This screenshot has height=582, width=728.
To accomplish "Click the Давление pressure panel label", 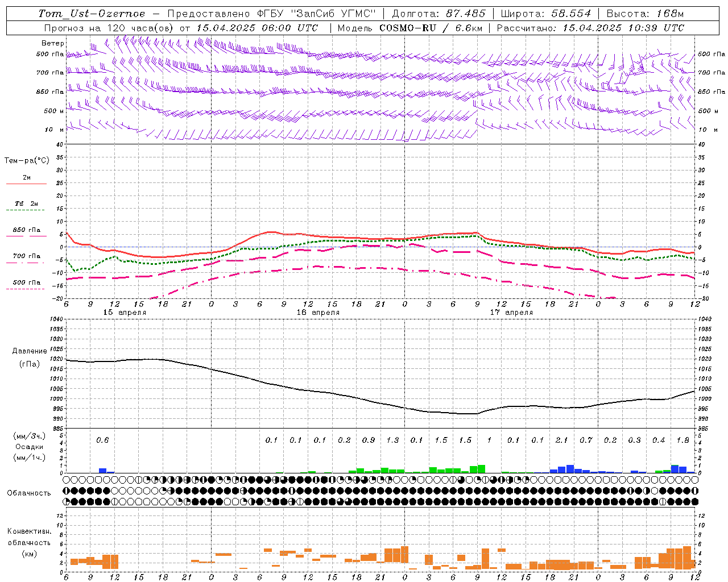I will click(30, 351).
